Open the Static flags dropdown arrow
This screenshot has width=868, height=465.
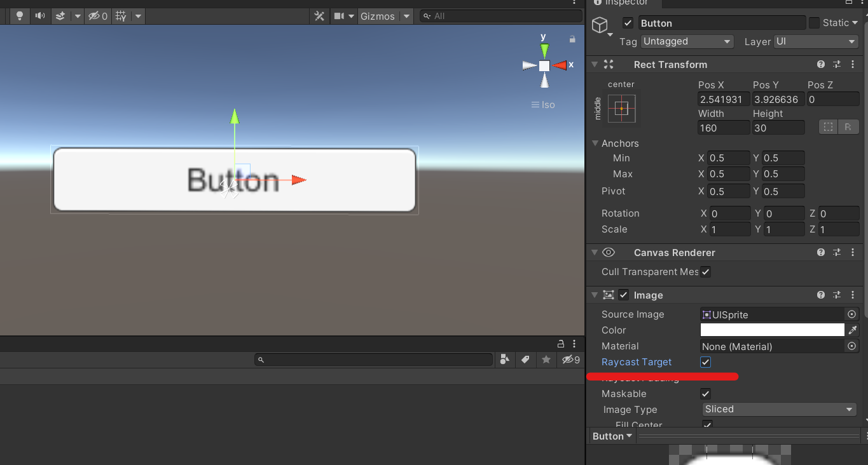(x=855, y=23)
